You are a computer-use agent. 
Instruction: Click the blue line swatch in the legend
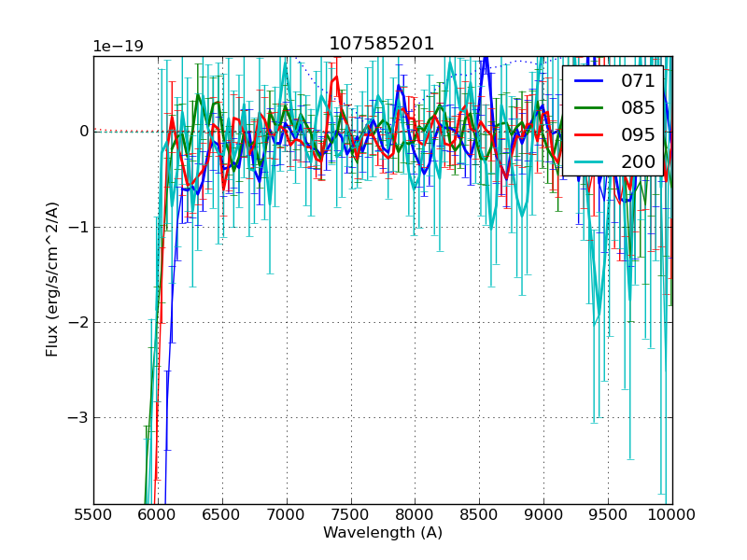(x=589, y=81)
